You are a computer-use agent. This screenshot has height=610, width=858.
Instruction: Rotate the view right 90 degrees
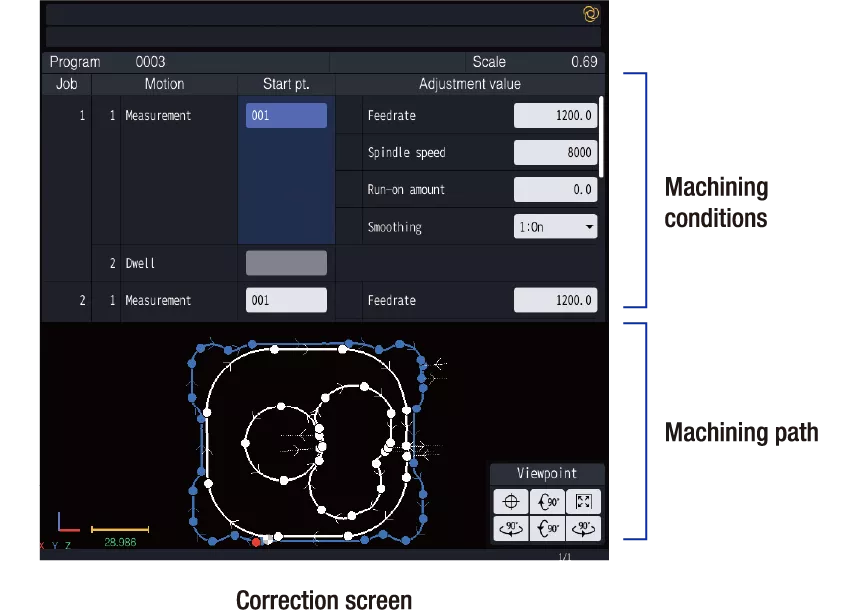pos(583,528)
